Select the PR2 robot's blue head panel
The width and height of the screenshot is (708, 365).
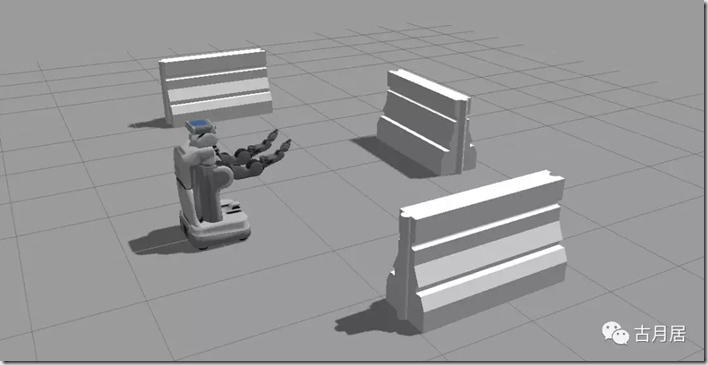tap(199, 123)
